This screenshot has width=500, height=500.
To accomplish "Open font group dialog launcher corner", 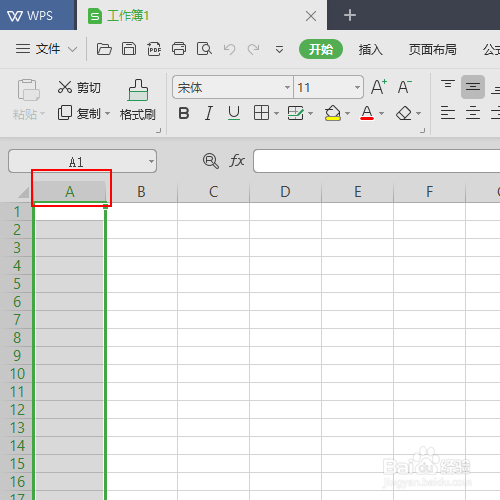I will pyautogui.click(x=422, y=130).
